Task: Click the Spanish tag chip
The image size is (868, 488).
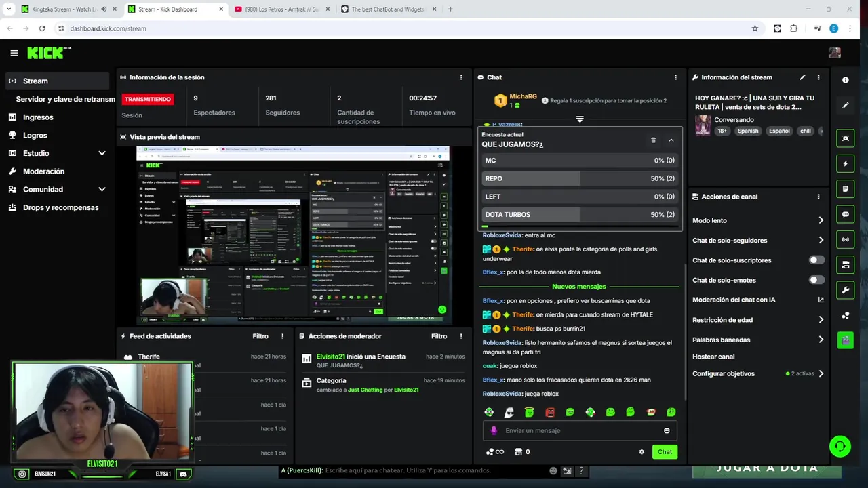Action: [748, 131]
